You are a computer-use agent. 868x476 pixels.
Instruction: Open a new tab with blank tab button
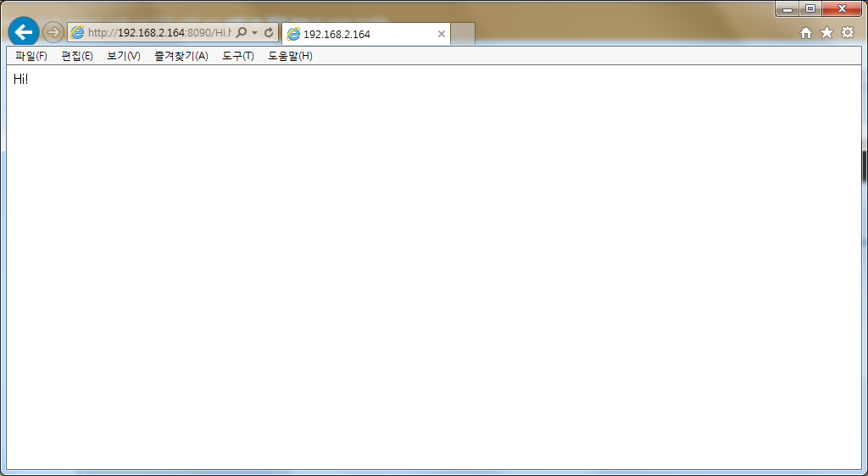pyautogui.click(x=463, y=34)
